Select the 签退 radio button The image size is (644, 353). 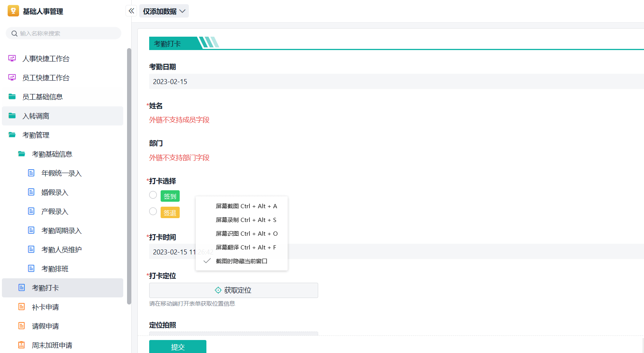[153, 211]
